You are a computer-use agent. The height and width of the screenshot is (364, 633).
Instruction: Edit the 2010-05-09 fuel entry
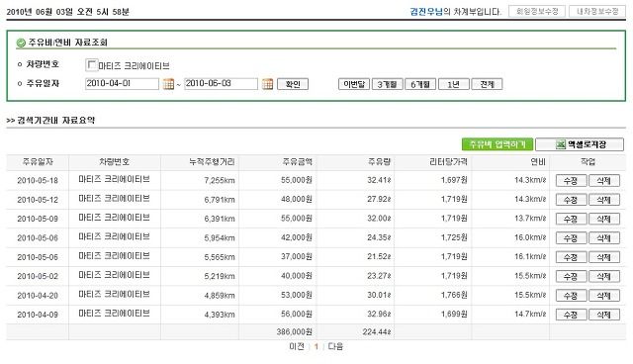coord(571,219)
